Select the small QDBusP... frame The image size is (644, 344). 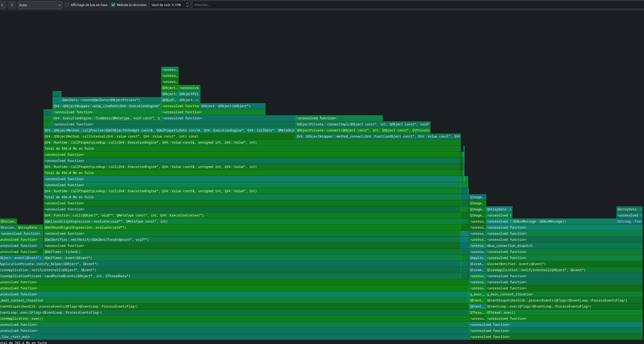170,100
